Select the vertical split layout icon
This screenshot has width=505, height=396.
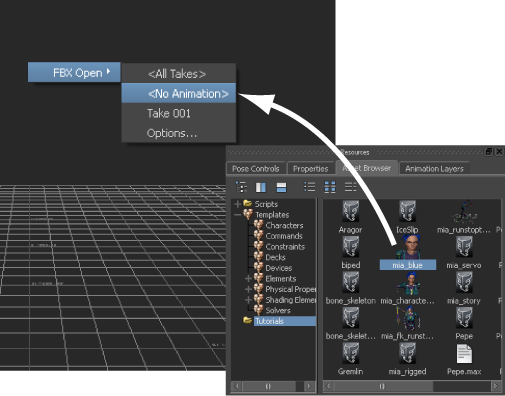tap(261, 187)
